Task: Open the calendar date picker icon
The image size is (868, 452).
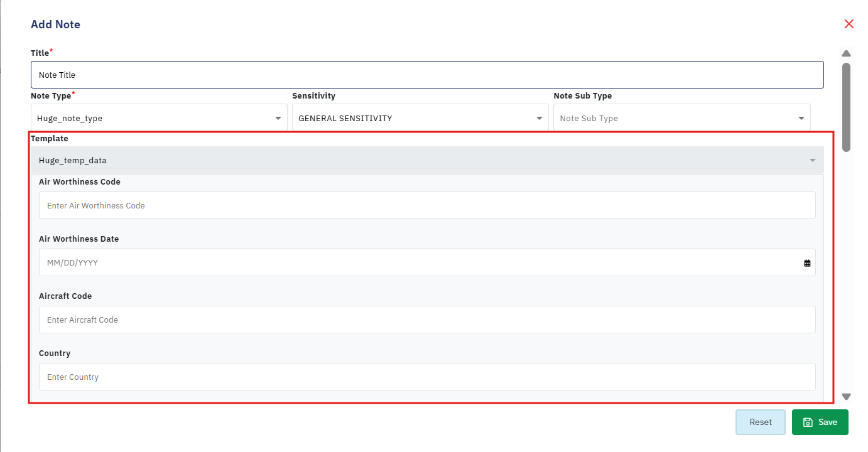Action: click(x=807, y=263)
